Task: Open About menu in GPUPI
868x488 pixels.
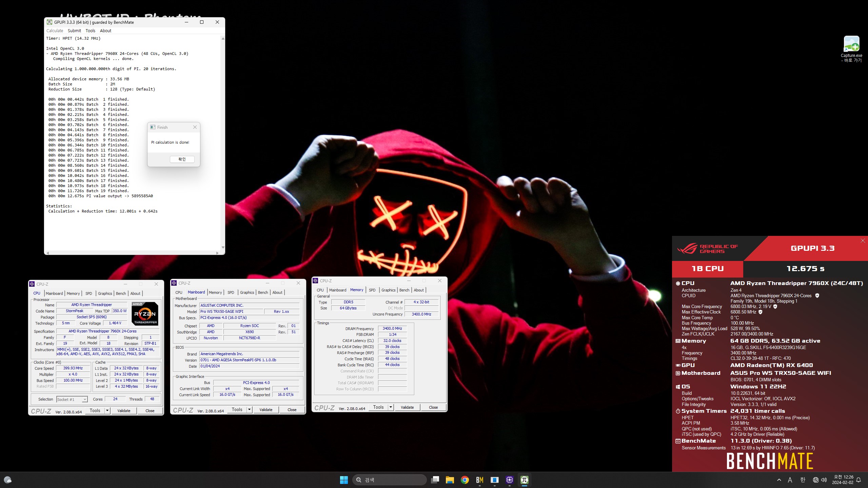Action: [x=105, y=30]
